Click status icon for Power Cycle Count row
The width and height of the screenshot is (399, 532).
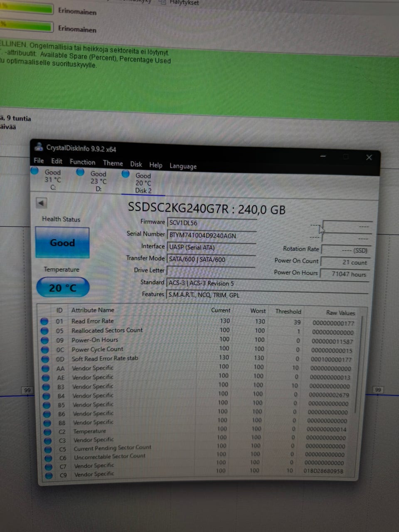click(x=45, y=350)
